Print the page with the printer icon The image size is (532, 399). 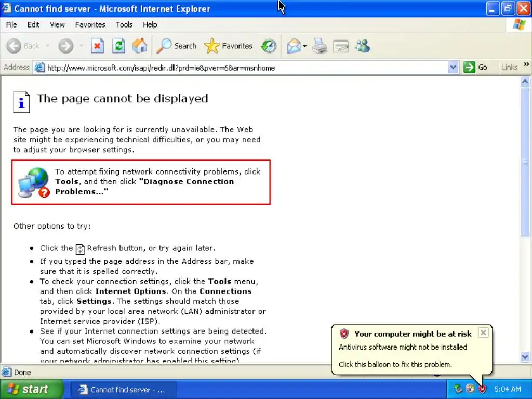pos(320,46)
